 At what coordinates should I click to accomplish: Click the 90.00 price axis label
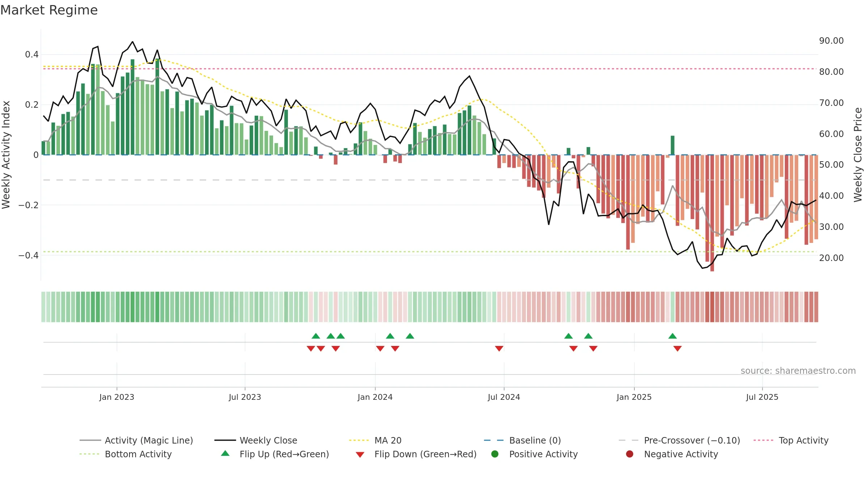pos(831,41)
